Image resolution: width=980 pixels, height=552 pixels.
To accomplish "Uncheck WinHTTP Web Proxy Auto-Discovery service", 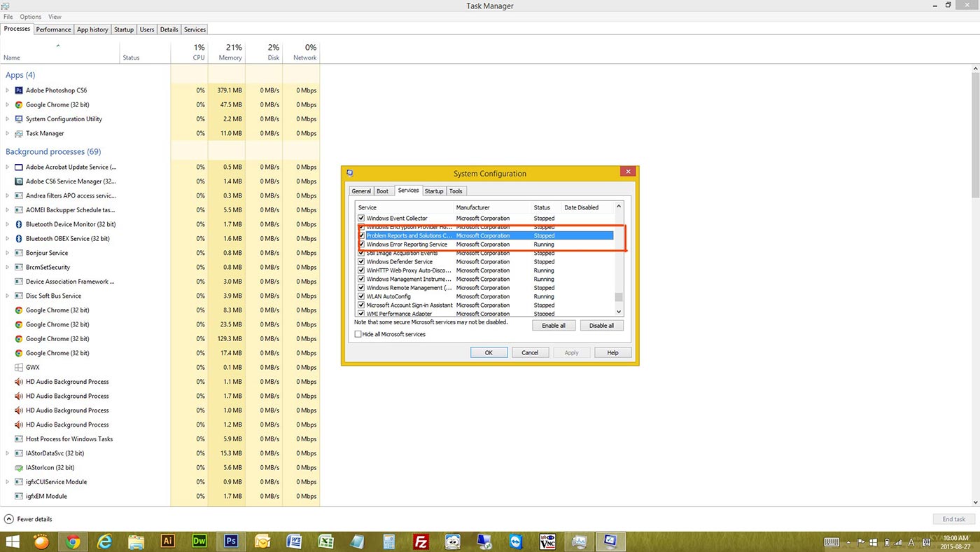I will point(362,270).
